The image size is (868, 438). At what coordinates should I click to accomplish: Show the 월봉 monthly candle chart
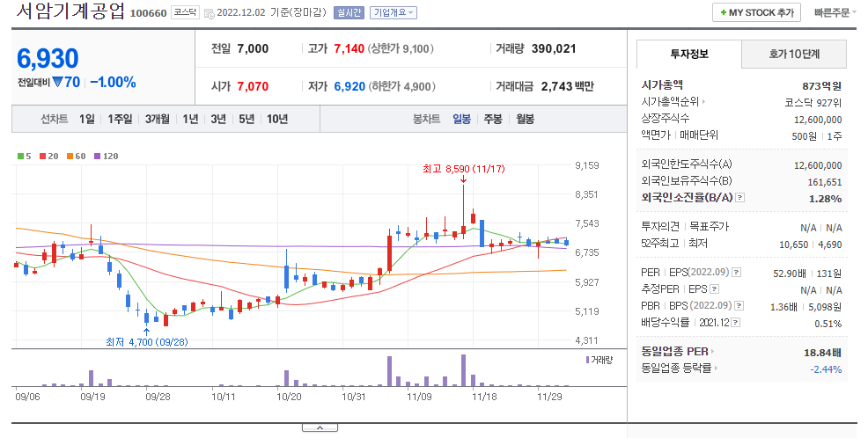(x=525, y=119)
